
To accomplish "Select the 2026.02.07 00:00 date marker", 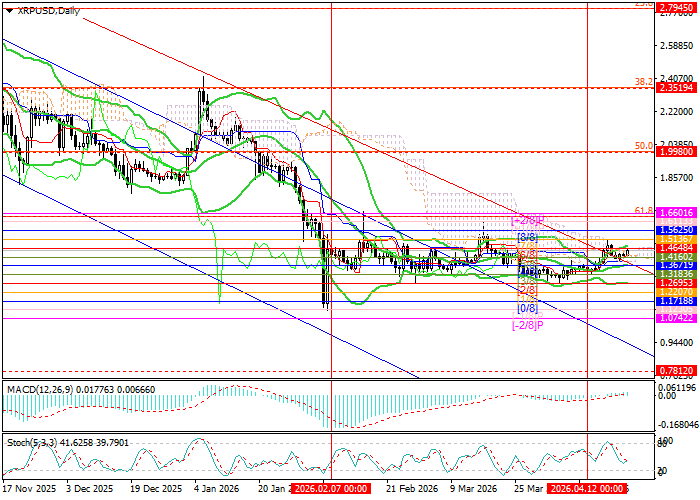I will pyautogui.click(x=331, y=490).
